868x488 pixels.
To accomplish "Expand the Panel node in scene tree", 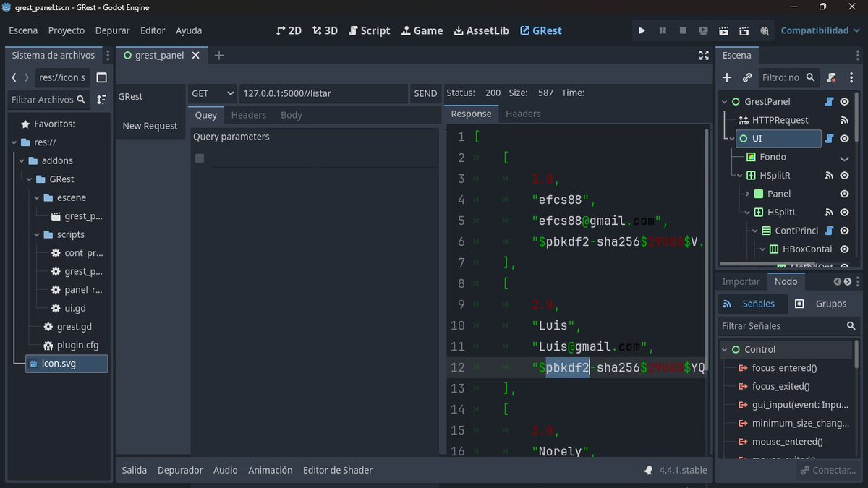I will click(747, 194).
